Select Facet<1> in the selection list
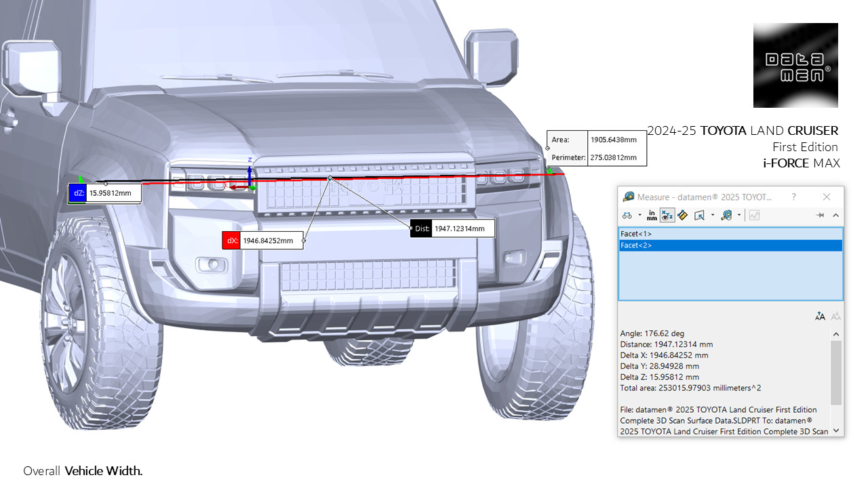Viewport: 868px width, 488px height. pos(730,234)
